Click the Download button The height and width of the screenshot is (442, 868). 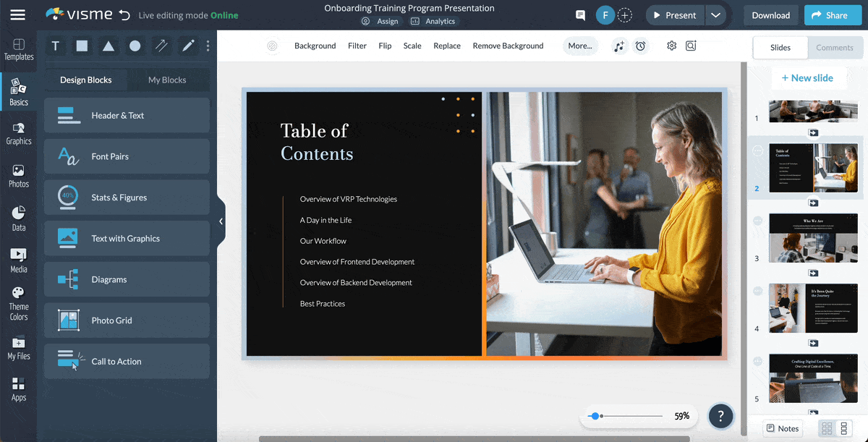coord(770,15)
